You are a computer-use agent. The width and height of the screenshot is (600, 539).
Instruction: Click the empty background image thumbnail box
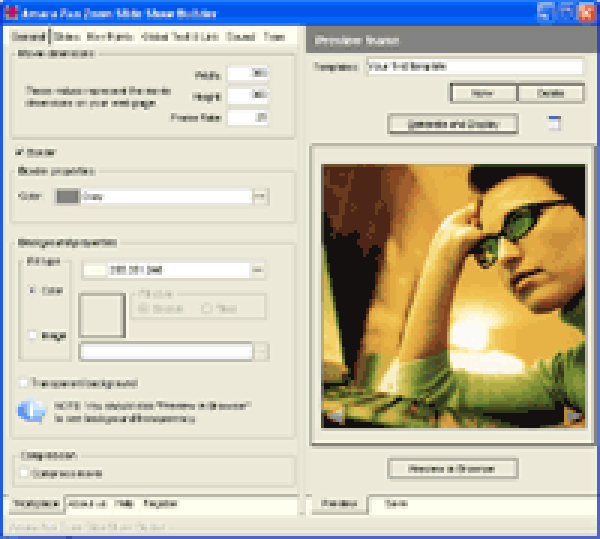102,315
